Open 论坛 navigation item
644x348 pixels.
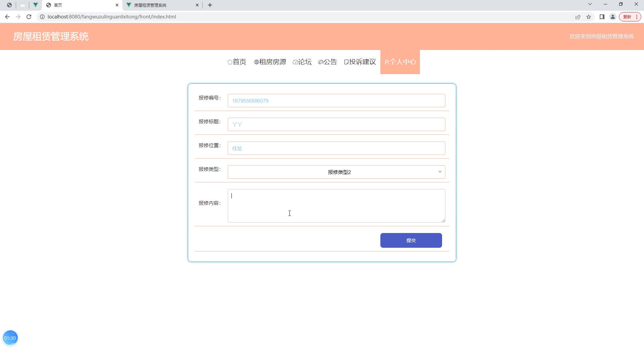tap(302, 62)
